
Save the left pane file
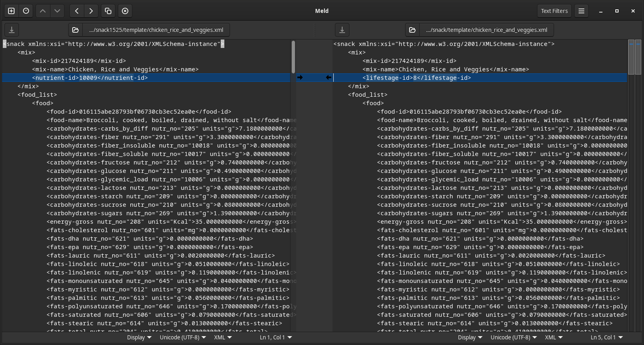pyautogui.click(x=12, y=30)
